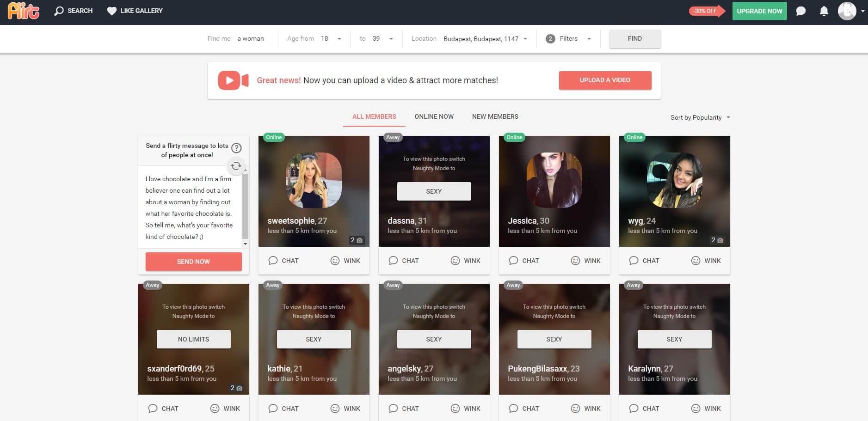Viewport: 868px width, 421px height.
Task: Click the FIND button
Action: pyautogui.click(x=634, y=39)
